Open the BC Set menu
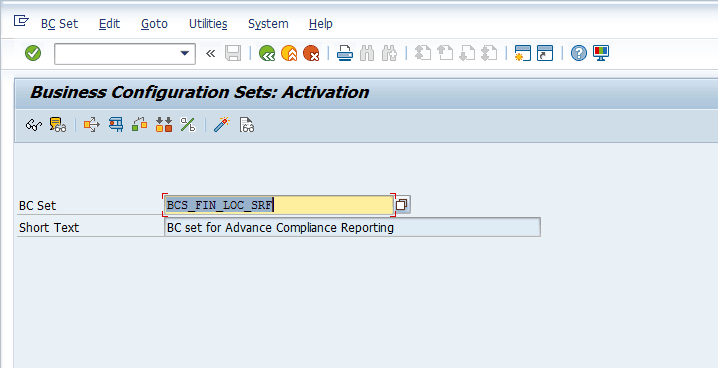Image resolution: width=718 pixels, height=368 pixels. point(60,24)
